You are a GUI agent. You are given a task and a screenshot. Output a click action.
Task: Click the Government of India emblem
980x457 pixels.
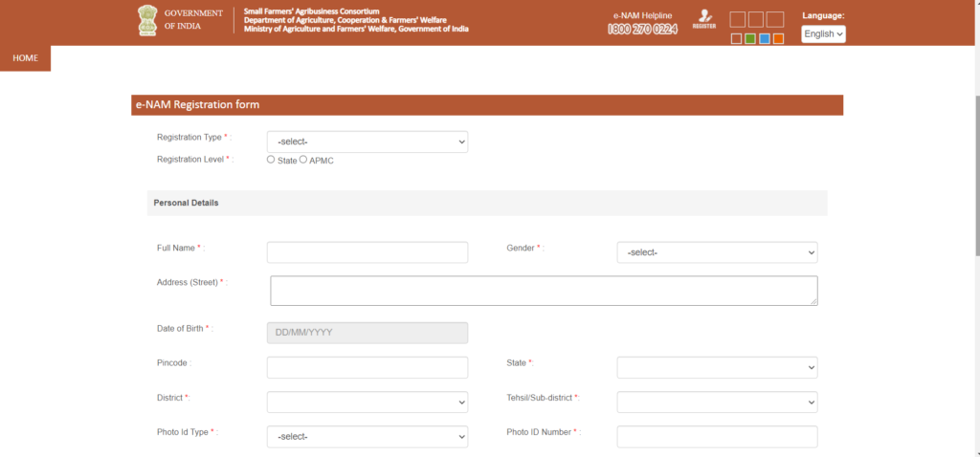coord(147,20)
